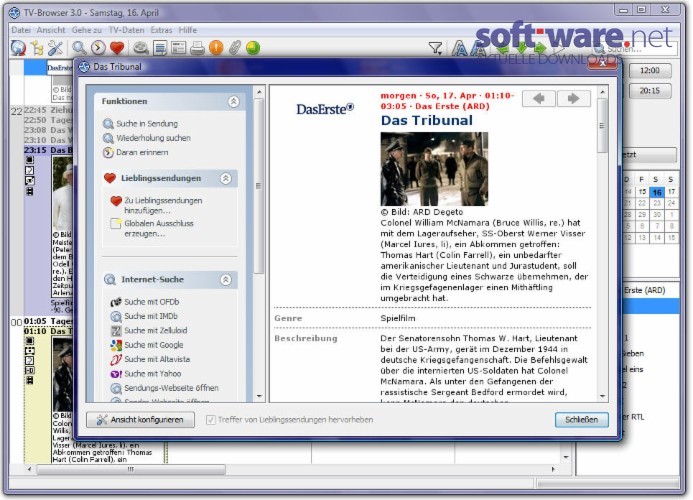Go to next program with right arrow
The width and height of the screenshot is (693, 500).
[573, 99]
